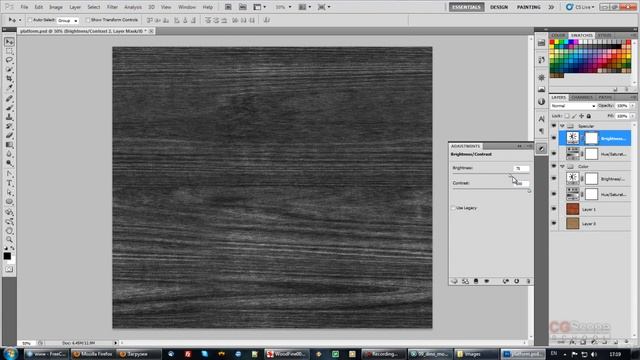
Task: Click the reset icon in Adjustments panel
Action: (516, 281)
